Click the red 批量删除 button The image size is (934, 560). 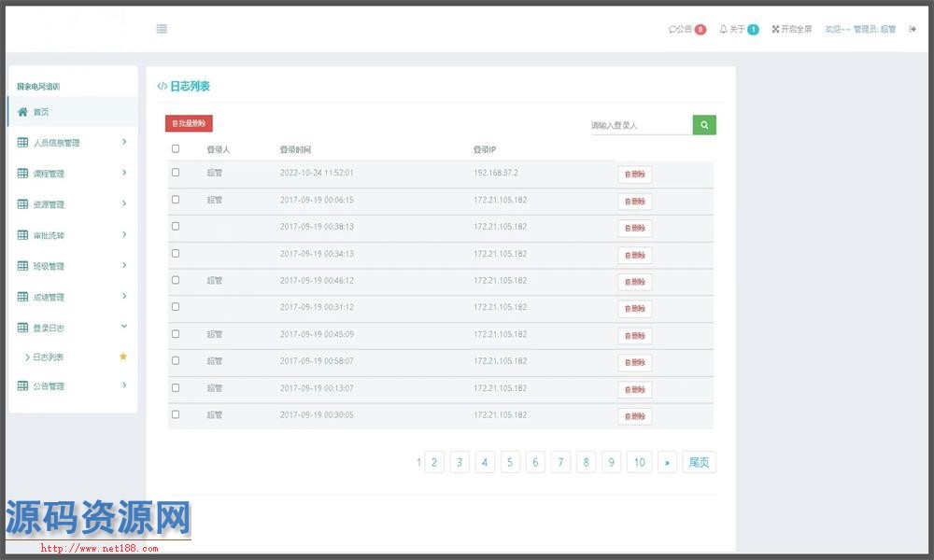(189, 123)
